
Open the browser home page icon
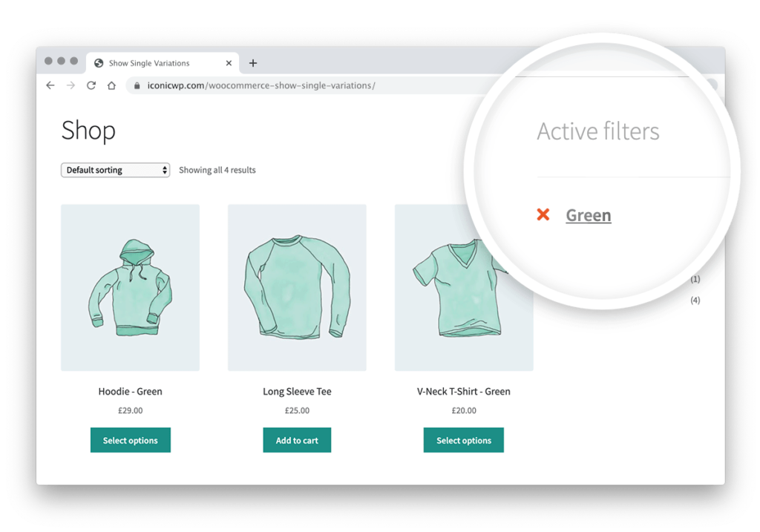click(111, 85)
